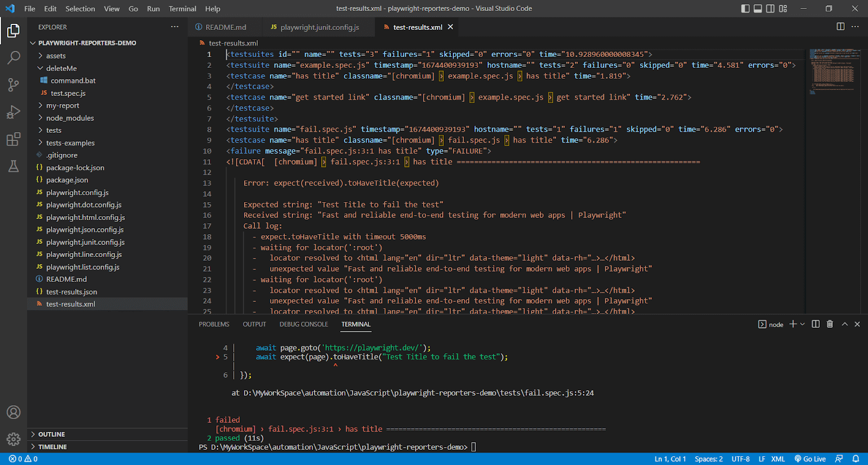The height and width of the screenshot is (465, 868).
Task: Open package.json in the explorer
Action: [x=107, y=180]
